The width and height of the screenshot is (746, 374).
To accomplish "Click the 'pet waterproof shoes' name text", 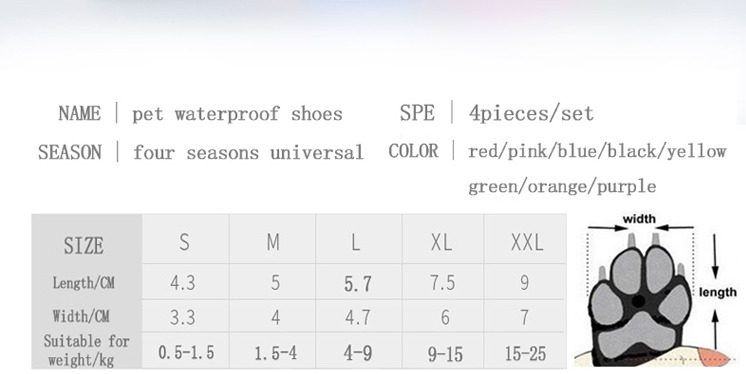I will [x=237, y=114].
